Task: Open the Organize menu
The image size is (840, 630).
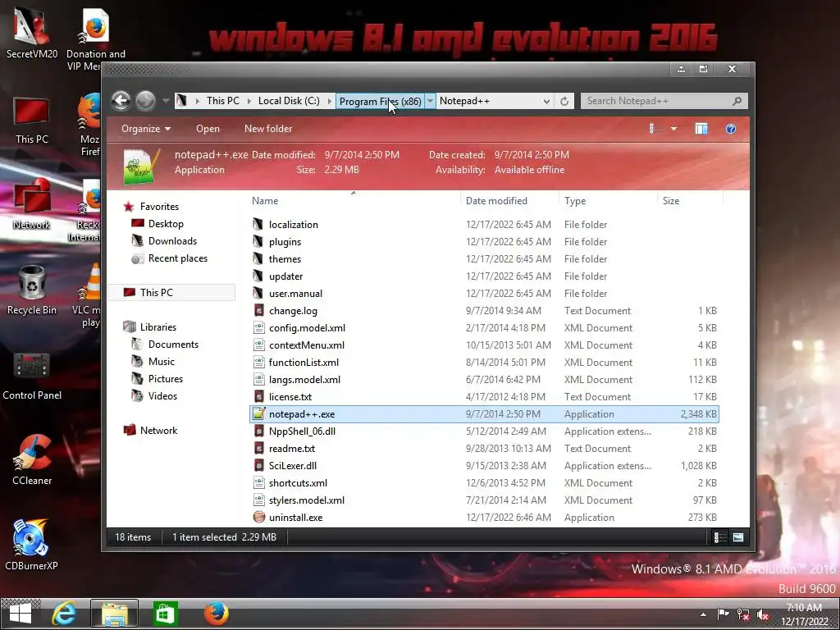Action: (146, 129)
